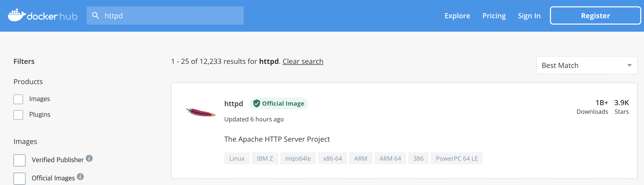644x185 pixels.
Task: Click 'Updated 6 hours ago' text
Action: pyautogui.click(x=254, y=119)
